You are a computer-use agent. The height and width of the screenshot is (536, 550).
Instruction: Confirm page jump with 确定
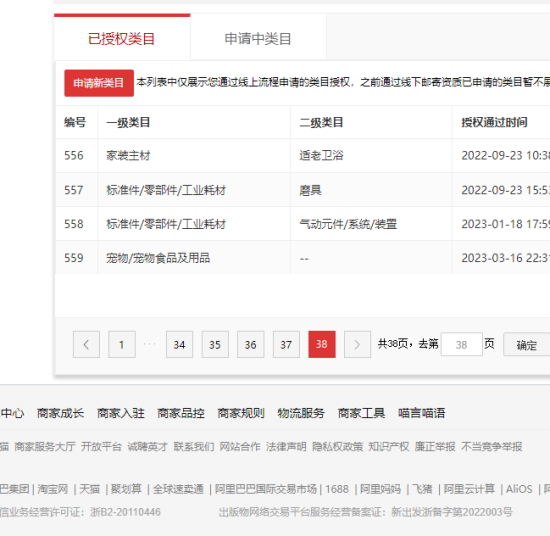pos(527,344)
